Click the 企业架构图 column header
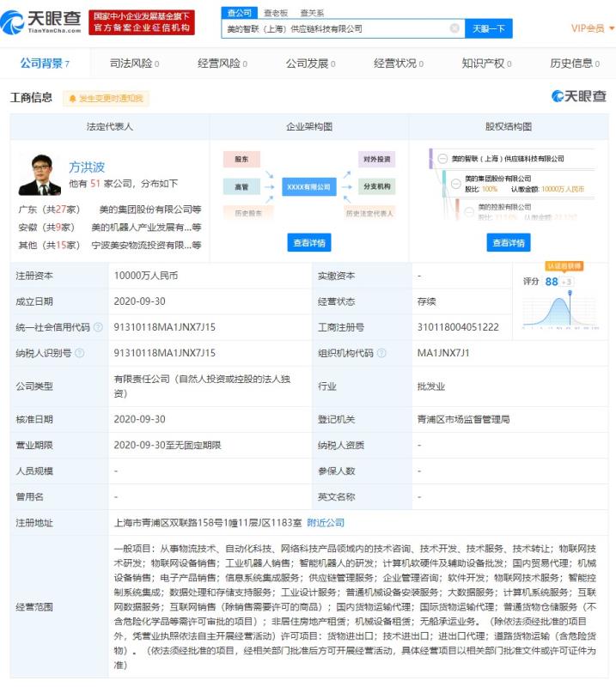 point(309,127)
